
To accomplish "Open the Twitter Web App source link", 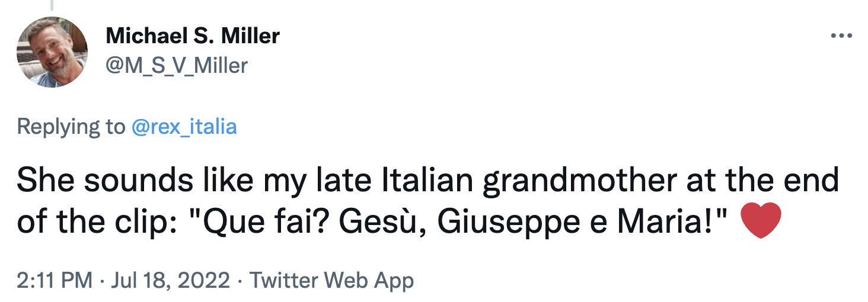I will [x=331, y=279].
